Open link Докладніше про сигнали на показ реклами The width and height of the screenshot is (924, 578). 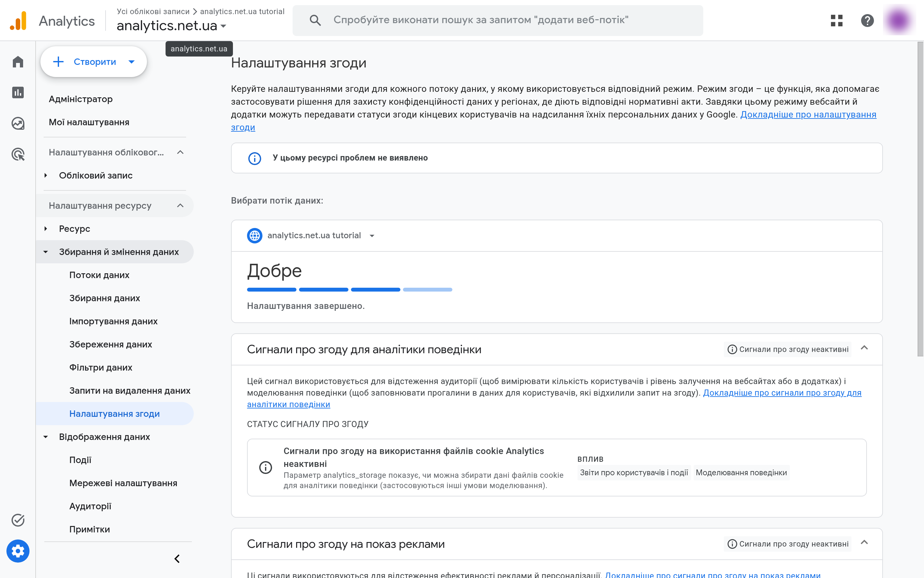(713, 574)
